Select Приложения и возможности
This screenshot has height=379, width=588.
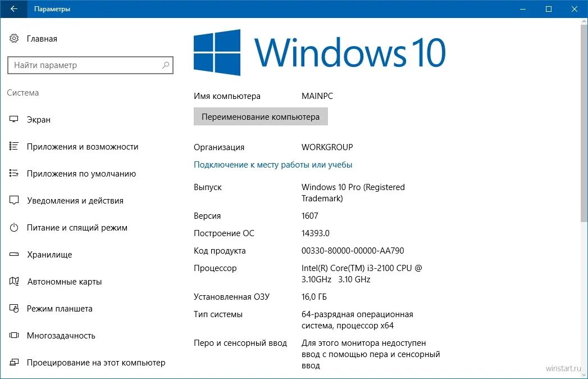83,147
